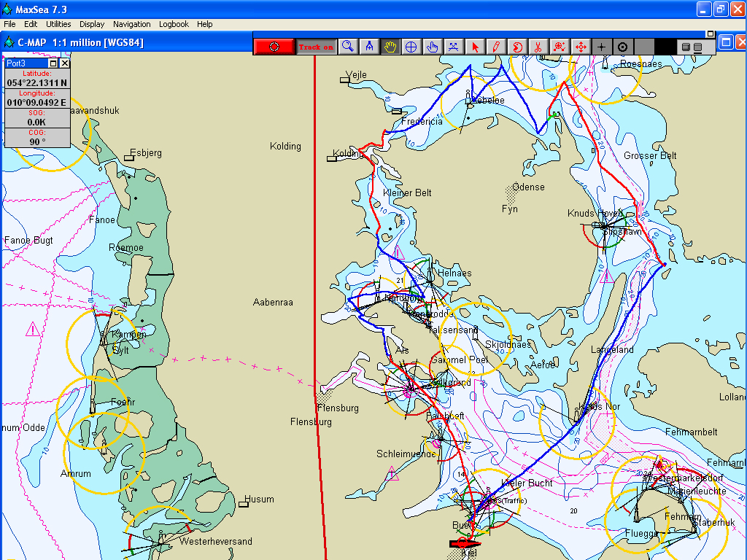Select the red arrow pointer tool

click(x=475, y=47)
